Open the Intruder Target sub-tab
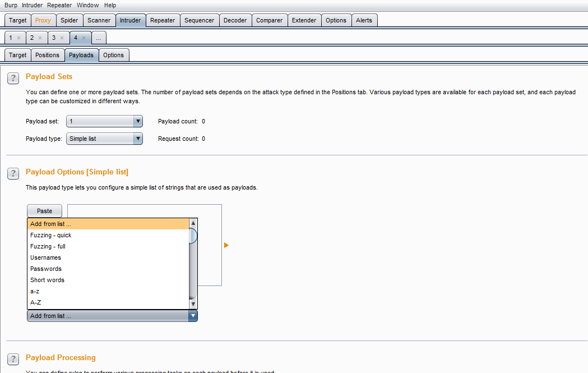Image resolution: width=588 pixels, height=373 pixels. tap(17, 55)
